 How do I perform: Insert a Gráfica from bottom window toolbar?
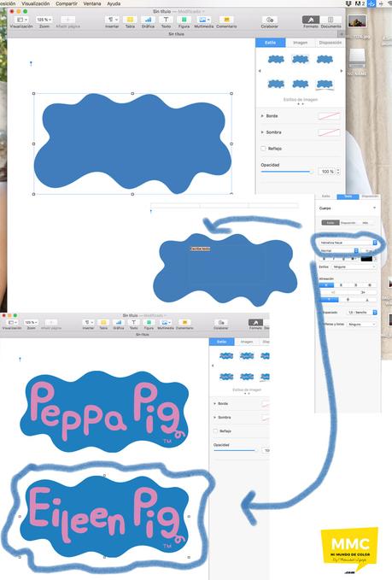pos(119,323)
